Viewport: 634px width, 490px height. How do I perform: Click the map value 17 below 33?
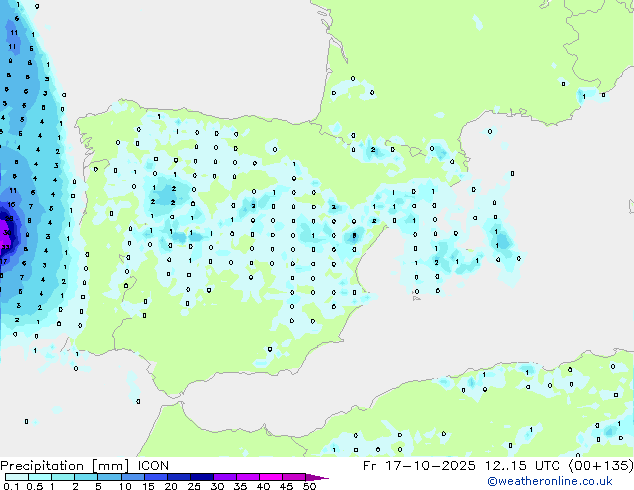tap(4, 261)
